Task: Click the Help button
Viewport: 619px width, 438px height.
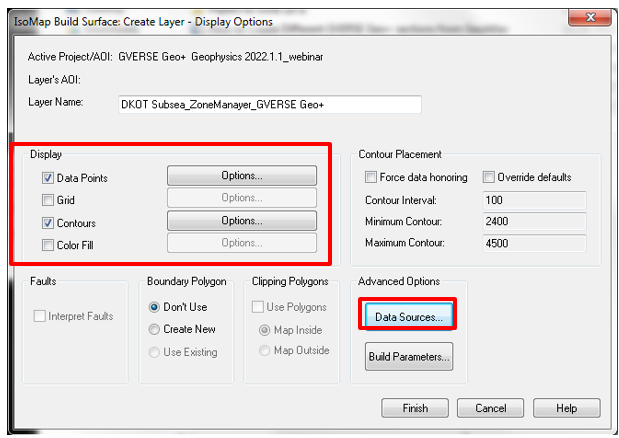Action: pyautogui.click(x=566, y=408)
